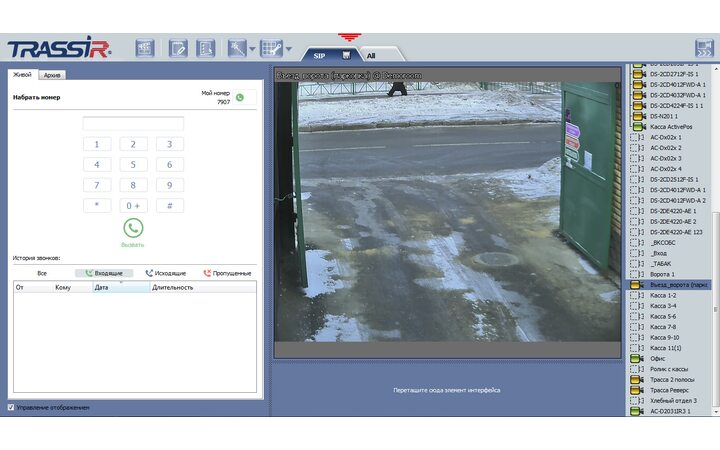Screen dimensions: 720x450
Task: Click the edit-note toolbar icon
Action: tap(178, 48)
